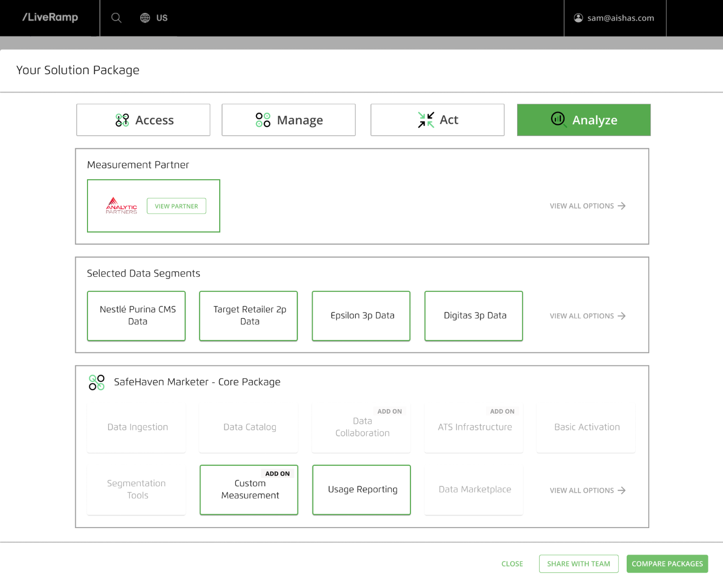
Task: Click the Access tab icon
Action: (122, 120)
